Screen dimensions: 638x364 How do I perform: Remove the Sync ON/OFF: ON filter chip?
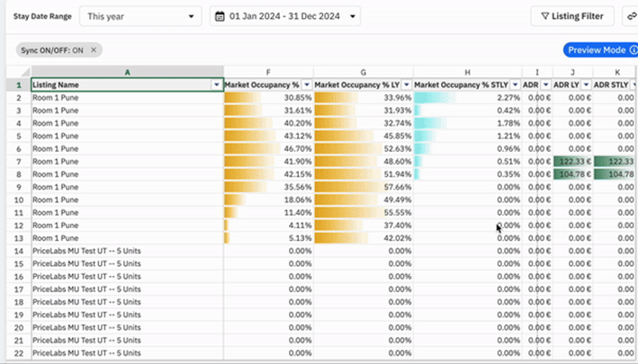94,50
